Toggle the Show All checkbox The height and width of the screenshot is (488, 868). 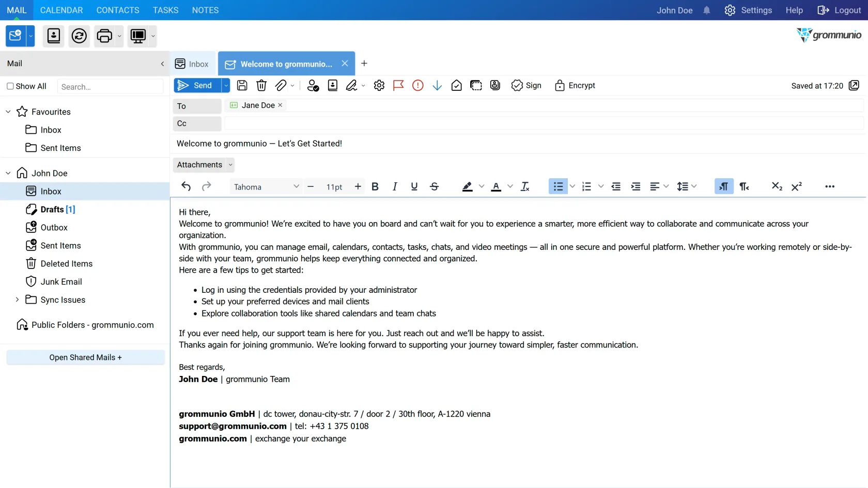coord(10,86)
